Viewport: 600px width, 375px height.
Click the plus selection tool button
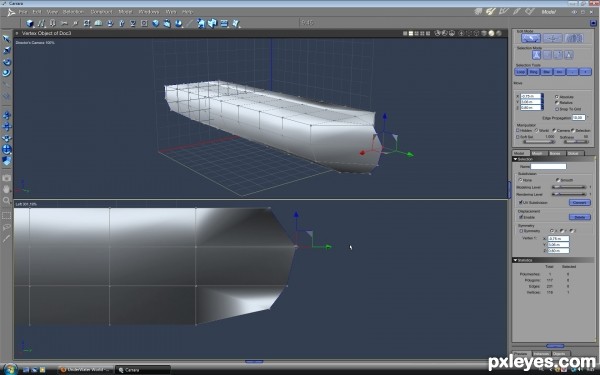tap(585, 72)
